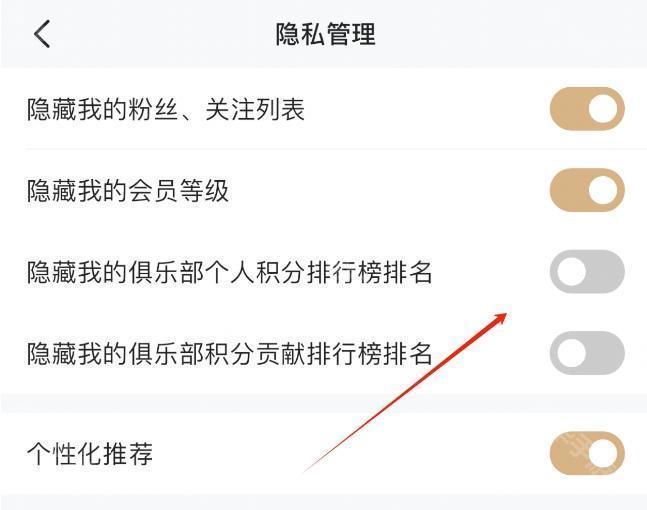This screenshot has width=647, height=510.
Task: Tap the white knob on 积分贡献 ranking switch
Action: pos(571,353)
